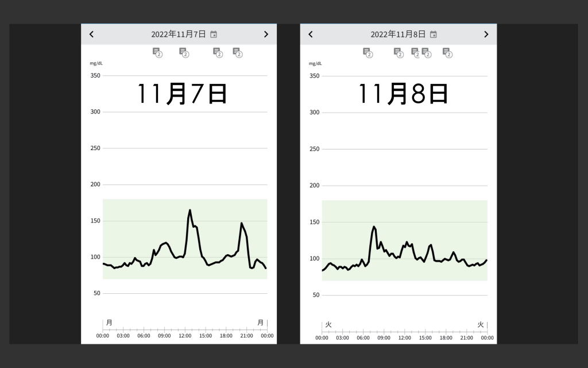Open third note icon on November 7 chart
The image size is (588, 368).
point(218,52)
